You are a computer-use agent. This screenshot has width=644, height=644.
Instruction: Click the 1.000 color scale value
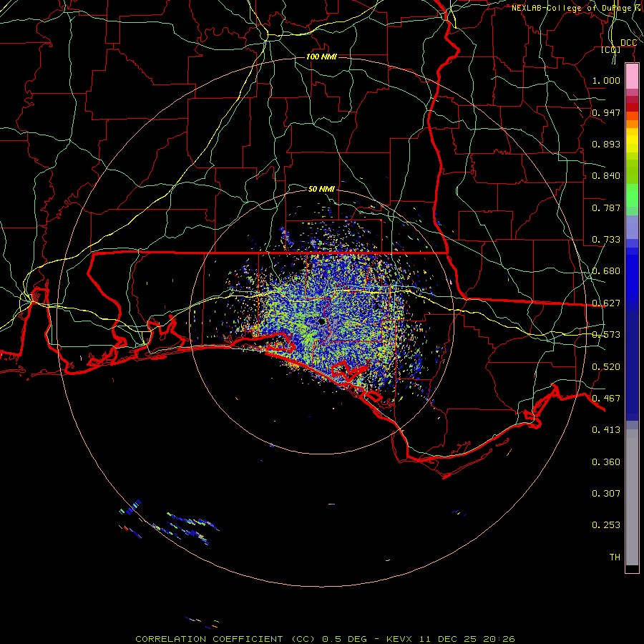click(606, 80)
